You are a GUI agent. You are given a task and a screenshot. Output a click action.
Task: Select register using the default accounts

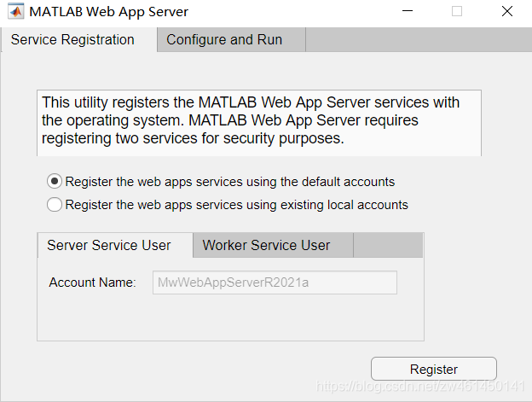[x=221, y=182]
